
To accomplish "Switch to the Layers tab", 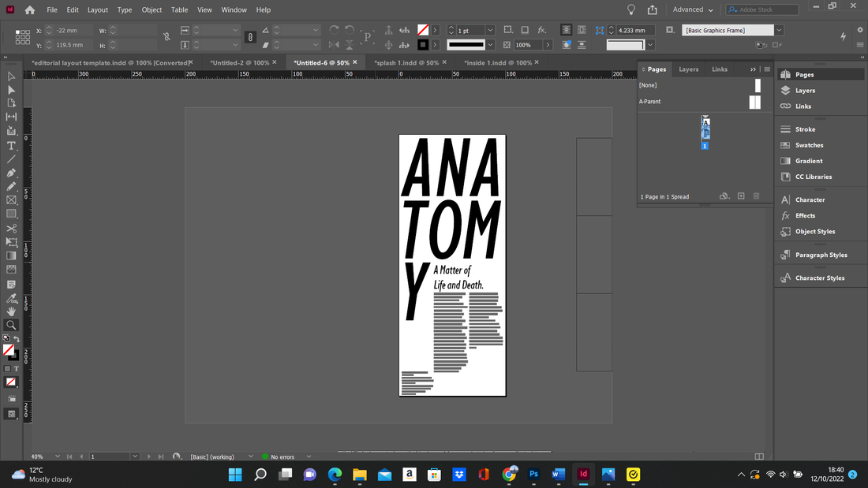I will coord(689,69).
